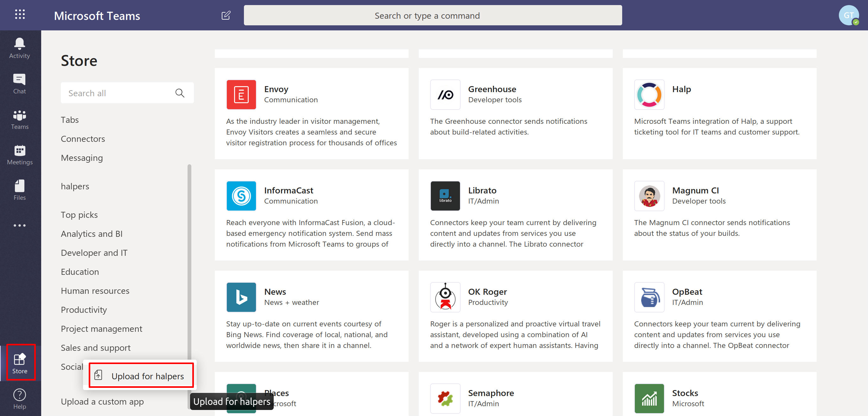Image resolution: width=868 pixels, height=416 pixels.
Task: Click the Halp description text
Action: [x=717, y=127]
